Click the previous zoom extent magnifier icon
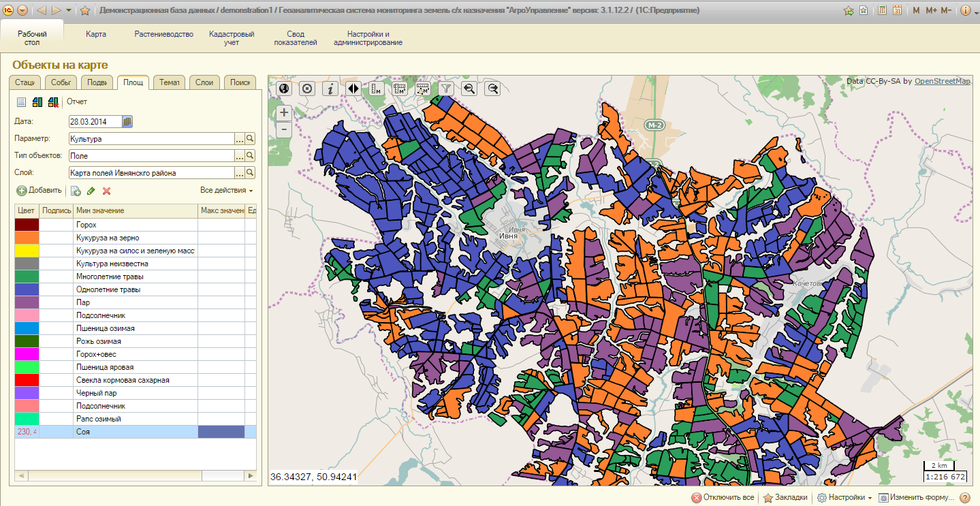980x506 pixels. (469, 89)
